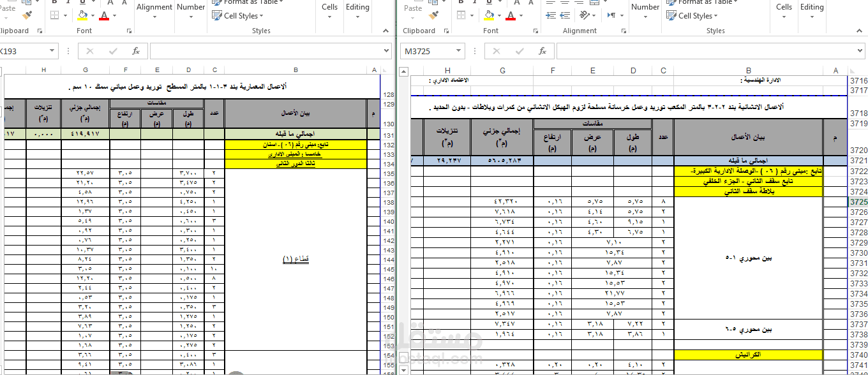This screenshot has width=868, height=375.
Task: Select cell 'بين محوري ٥-٦' in right window
Action: pos(748,330)
